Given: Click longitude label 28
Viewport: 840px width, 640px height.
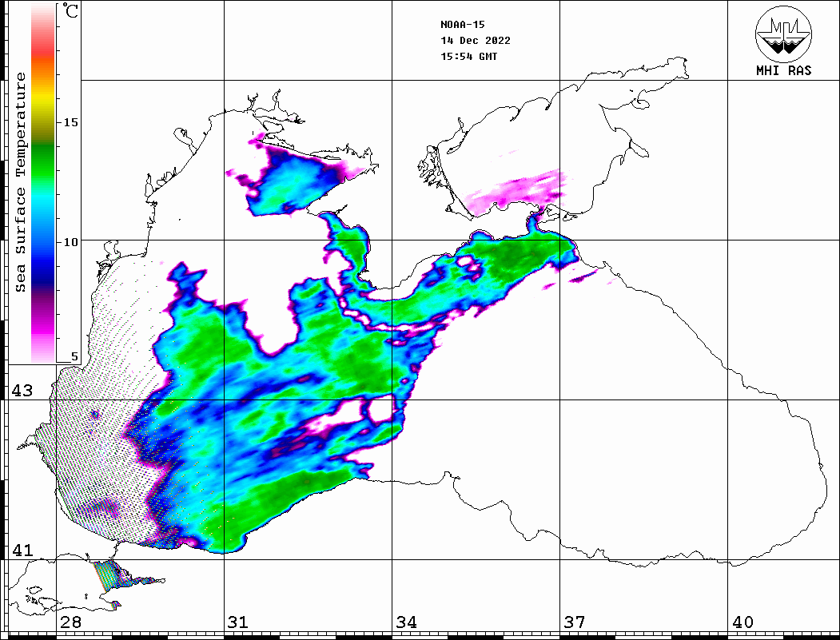Looking at the screenshot, I should [70, 622].
